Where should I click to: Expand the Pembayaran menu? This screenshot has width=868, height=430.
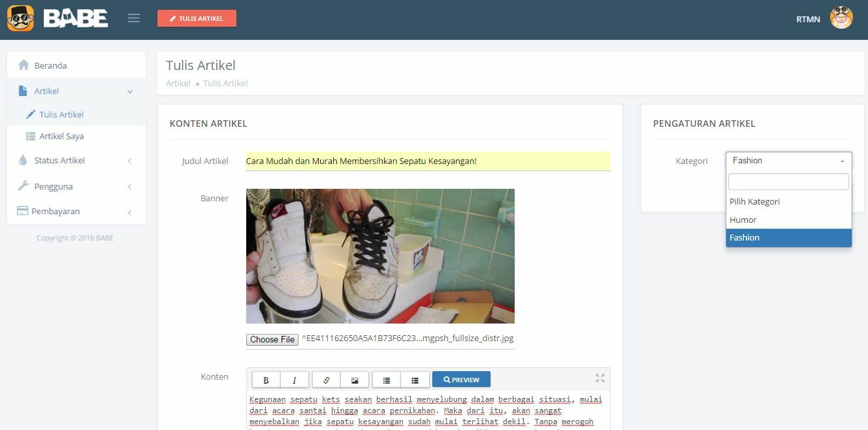pos(76,211)
